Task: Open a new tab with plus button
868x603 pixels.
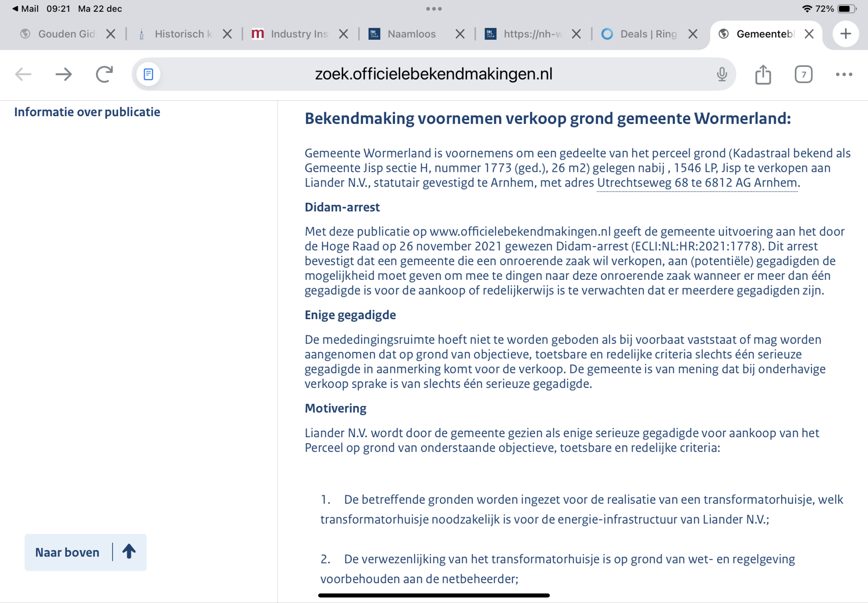Action: (845, 34)
